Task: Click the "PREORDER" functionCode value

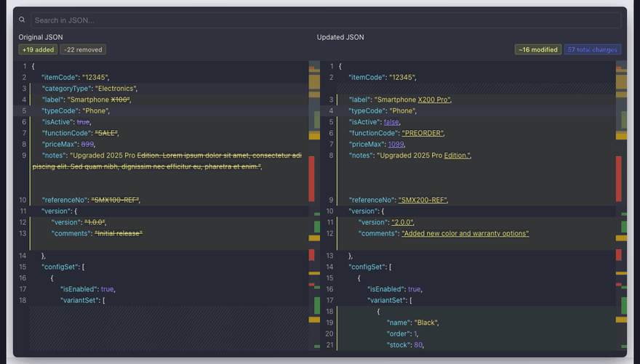Action: 423,133
